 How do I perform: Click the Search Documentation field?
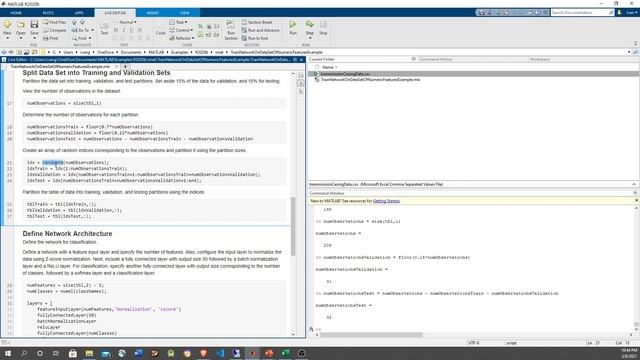(x=582, y=13)
